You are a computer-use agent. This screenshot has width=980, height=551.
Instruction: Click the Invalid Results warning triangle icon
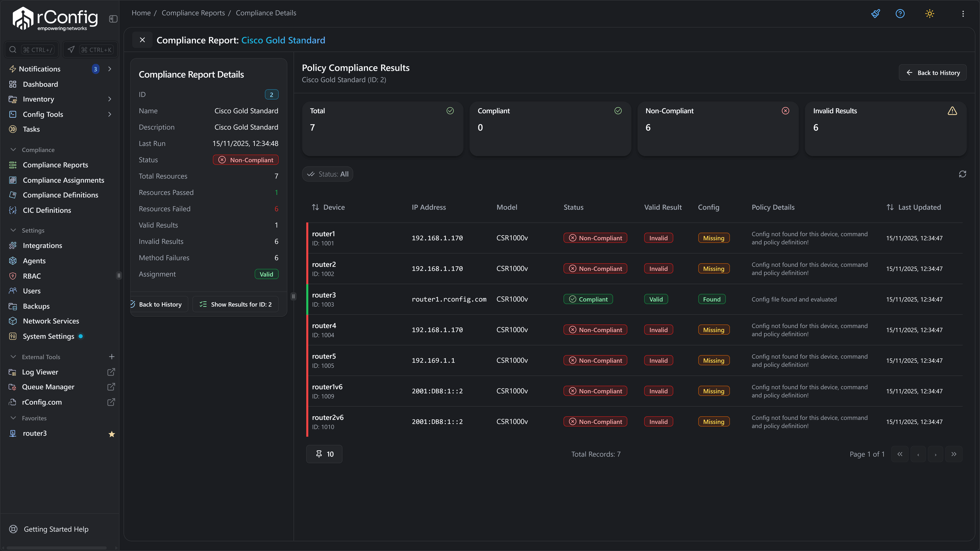coord(952,111)
